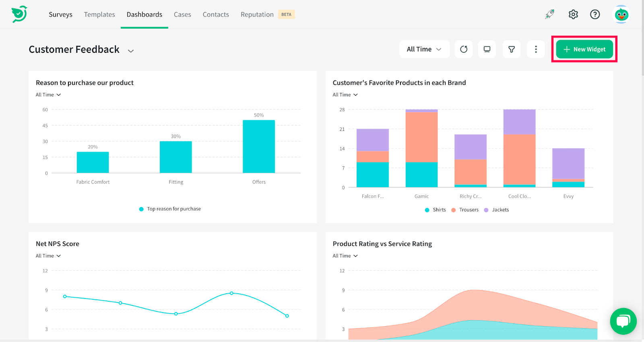Refresh the dashboard with the reload icon
Image resolution: width=644 pixels, height=342 pixels.
464,49
